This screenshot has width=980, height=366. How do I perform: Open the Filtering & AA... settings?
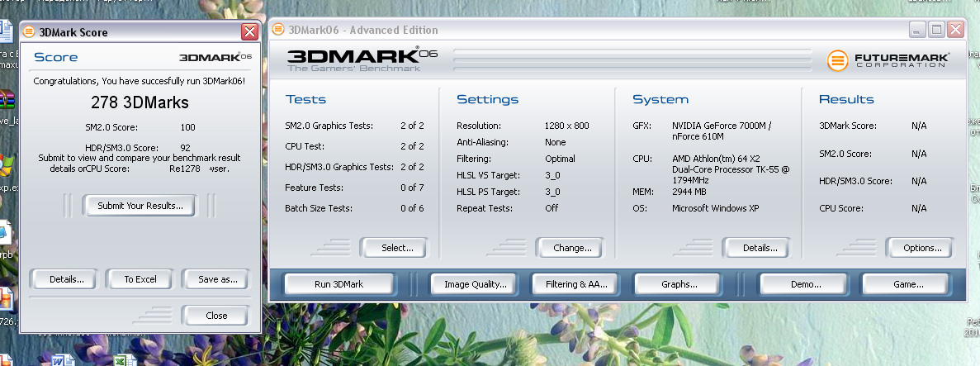coord(576,284)
